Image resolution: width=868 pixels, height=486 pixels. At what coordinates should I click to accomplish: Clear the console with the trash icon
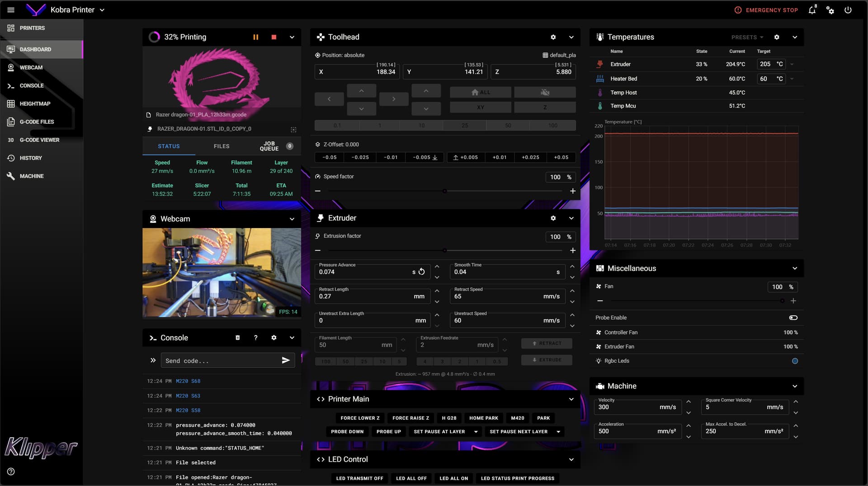tap(238, 338)
